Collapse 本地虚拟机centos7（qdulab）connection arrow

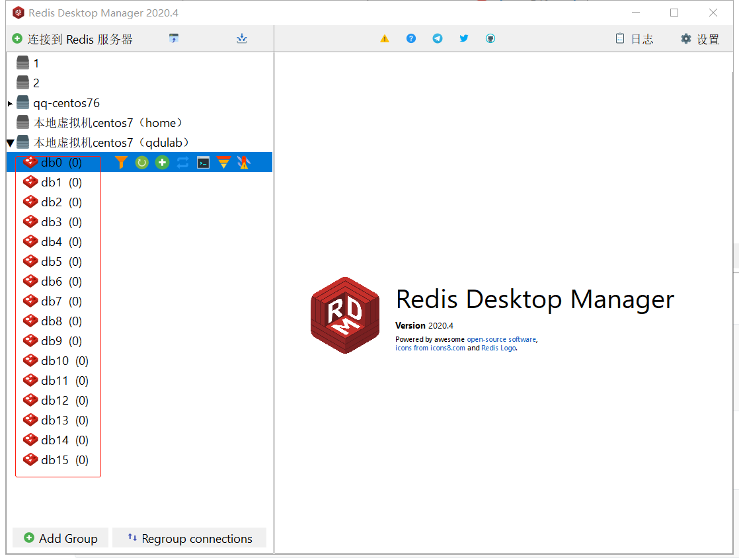coord(11,143)
